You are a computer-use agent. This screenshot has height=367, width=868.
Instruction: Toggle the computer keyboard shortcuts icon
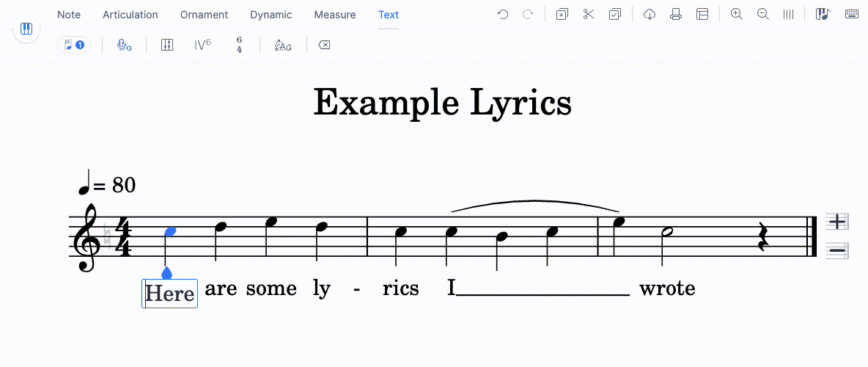pyautogui.click(x=851, y=15)
